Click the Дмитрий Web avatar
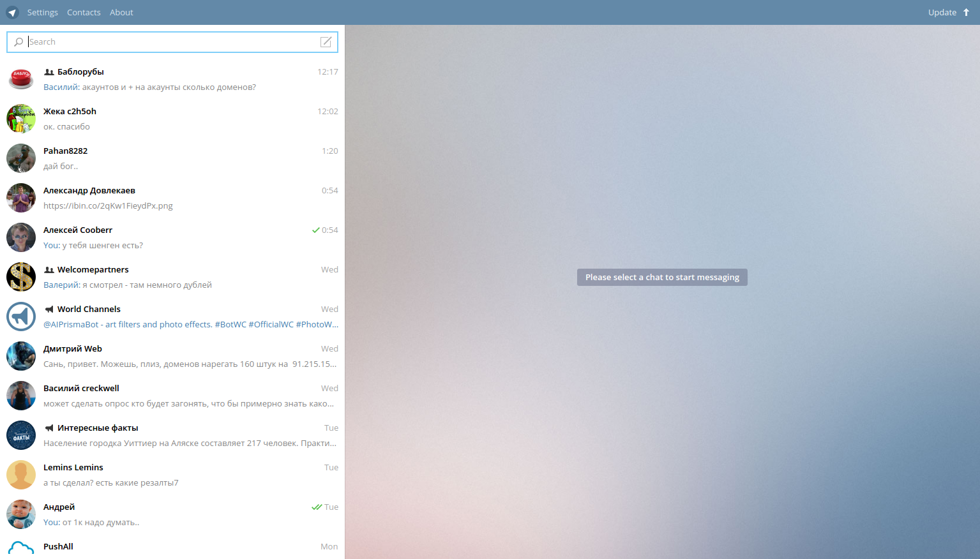Image resolution: width=980 pixels, height=559 pixels. click(21, 356)
